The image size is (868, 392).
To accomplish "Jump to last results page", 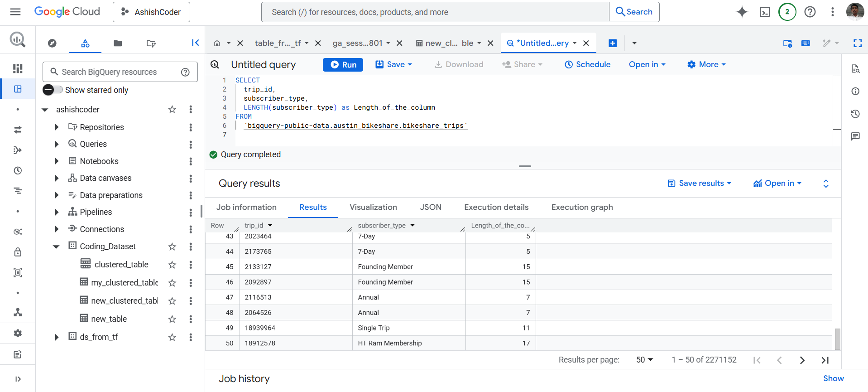I will tap(825, 360).
